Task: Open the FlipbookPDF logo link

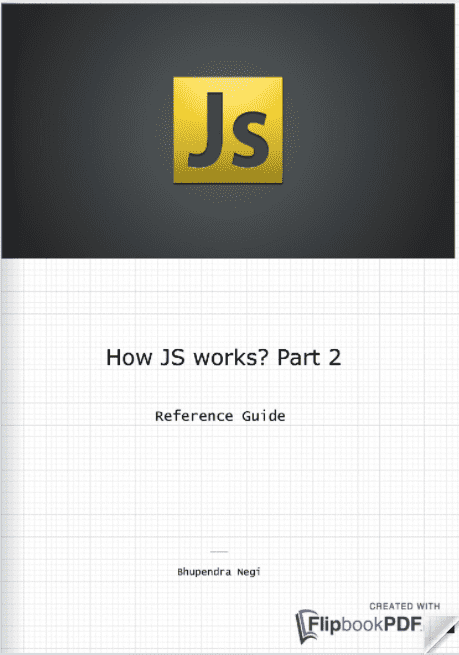Action: click(359, 625)
